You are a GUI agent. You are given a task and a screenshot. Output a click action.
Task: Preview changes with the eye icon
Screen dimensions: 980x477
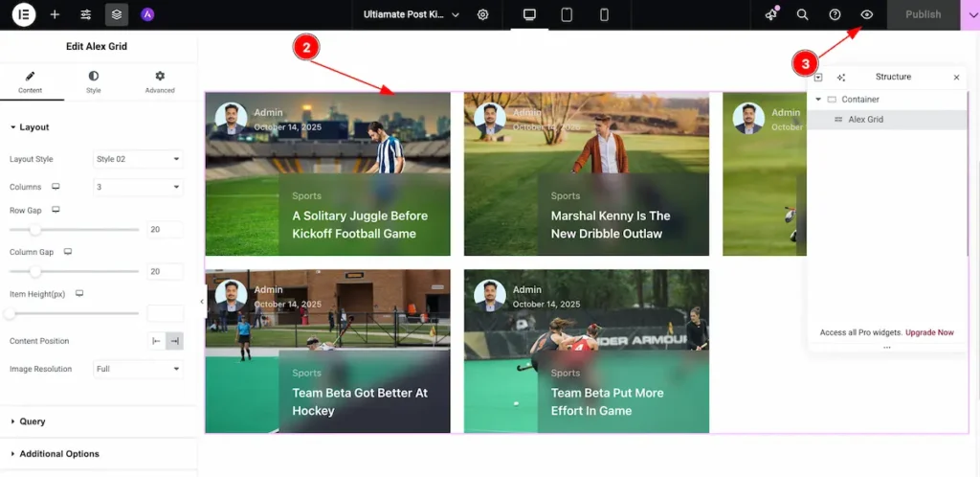pos(866,15)
